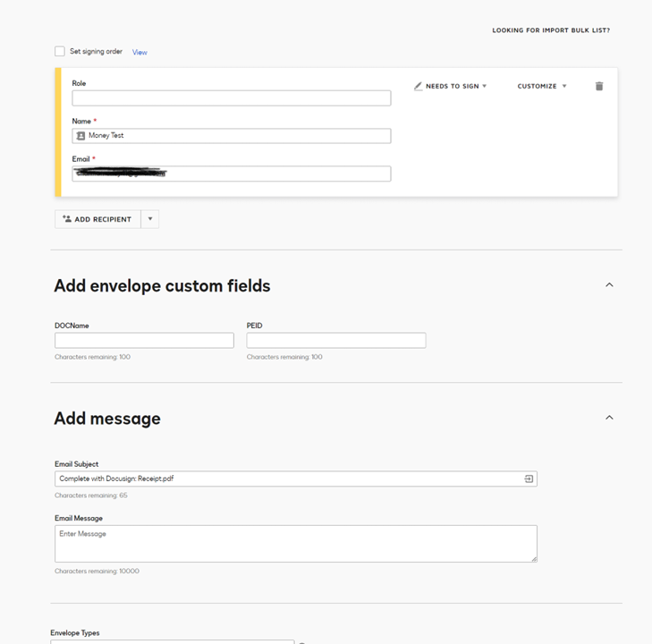Open the View signing order link
The image size is (652, 644).
[140, 52]
